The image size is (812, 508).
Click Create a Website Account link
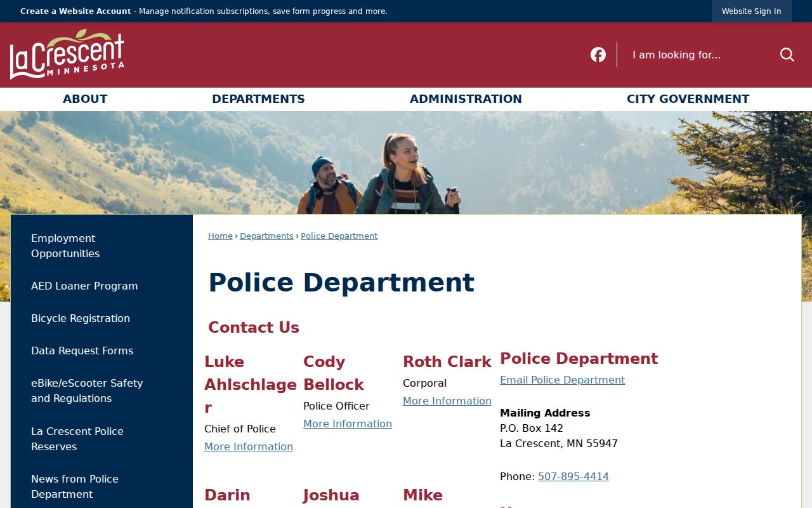click(75, 11)
